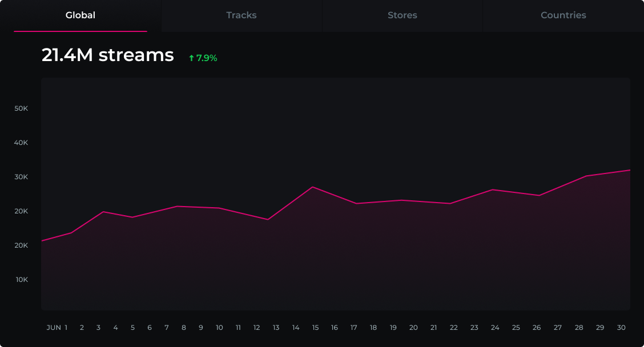This screenshot has height=347, width=644.
Task: Select date label 28 on x-axis
Action: point(579,328)
